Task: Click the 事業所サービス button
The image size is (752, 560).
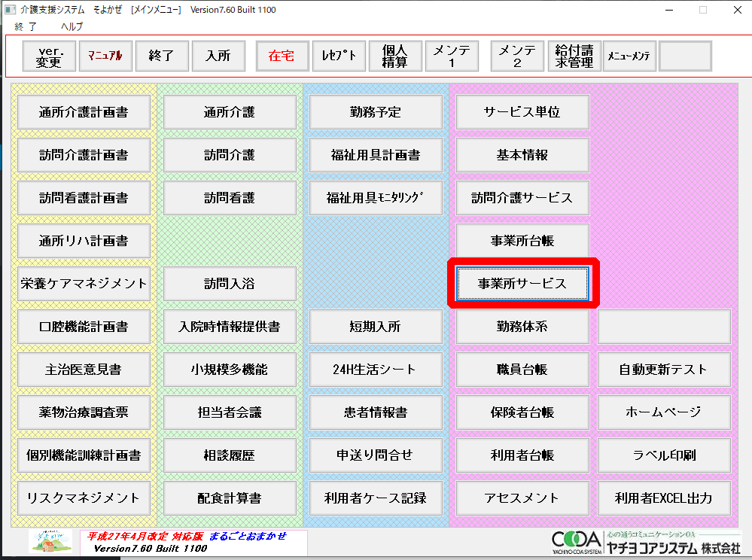Action: point(522,284)
